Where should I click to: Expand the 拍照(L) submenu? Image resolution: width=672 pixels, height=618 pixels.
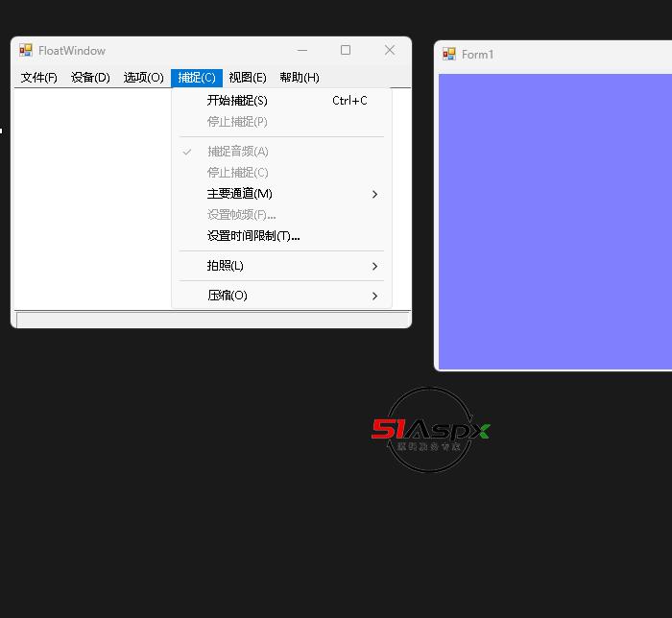click(281, 266)
